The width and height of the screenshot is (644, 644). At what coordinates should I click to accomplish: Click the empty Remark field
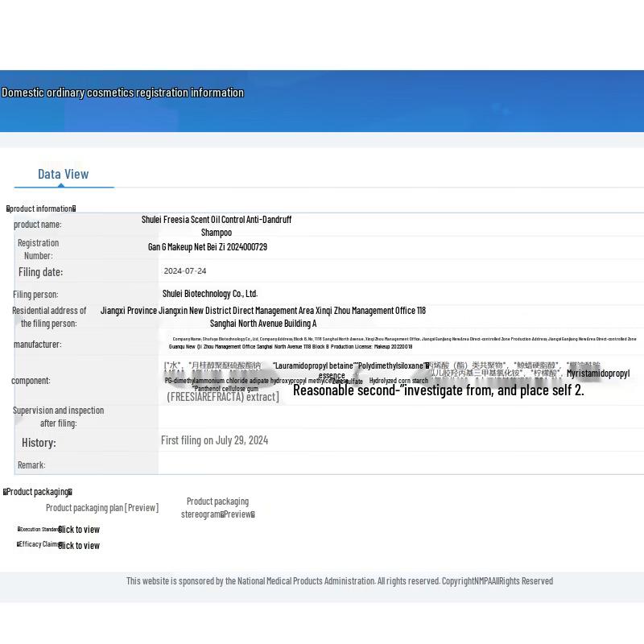pos(401,464)
